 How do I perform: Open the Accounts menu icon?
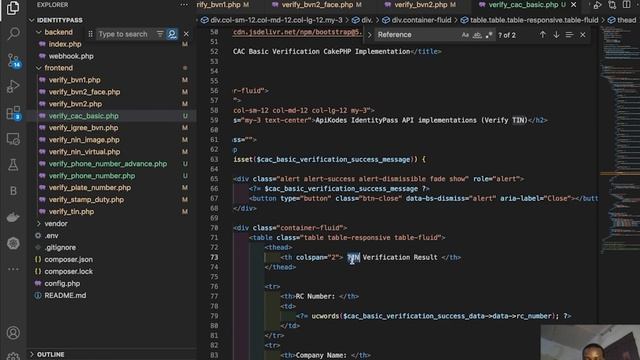click(x=13, y=333)
